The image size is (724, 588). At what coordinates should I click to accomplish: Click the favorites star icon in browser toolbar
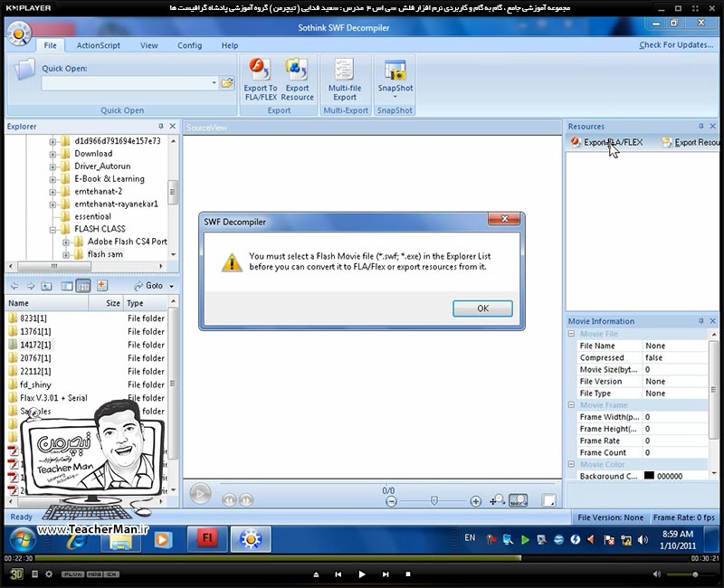pyautogui.click(x=102, y=286)
